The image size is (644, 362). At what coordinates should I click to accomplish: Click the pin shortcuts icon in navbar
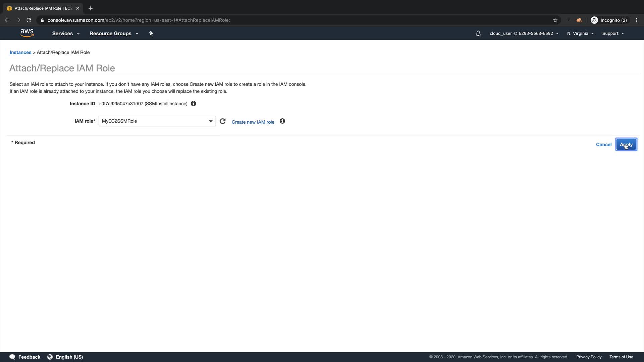click(x=151, y=33)
